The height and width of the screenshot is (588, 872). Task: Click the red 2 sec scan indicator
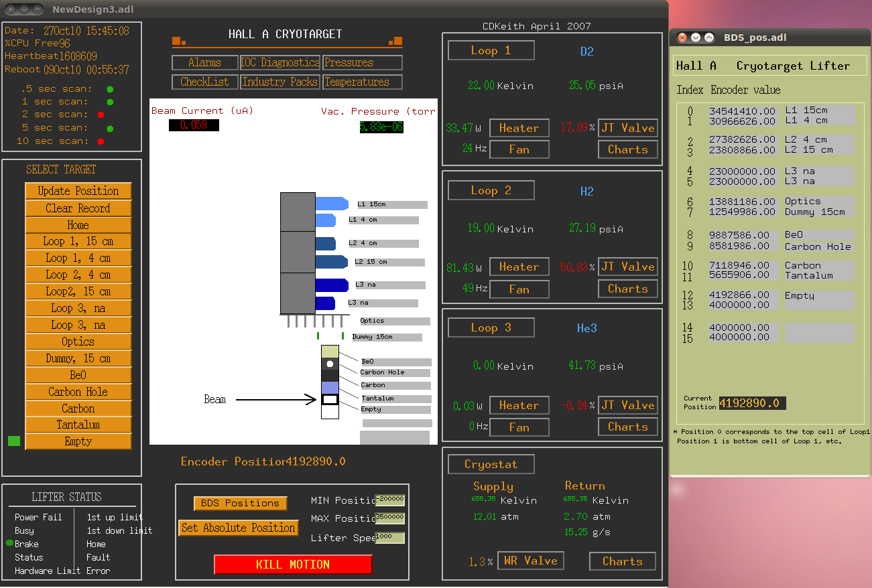(x=101, y=115)
